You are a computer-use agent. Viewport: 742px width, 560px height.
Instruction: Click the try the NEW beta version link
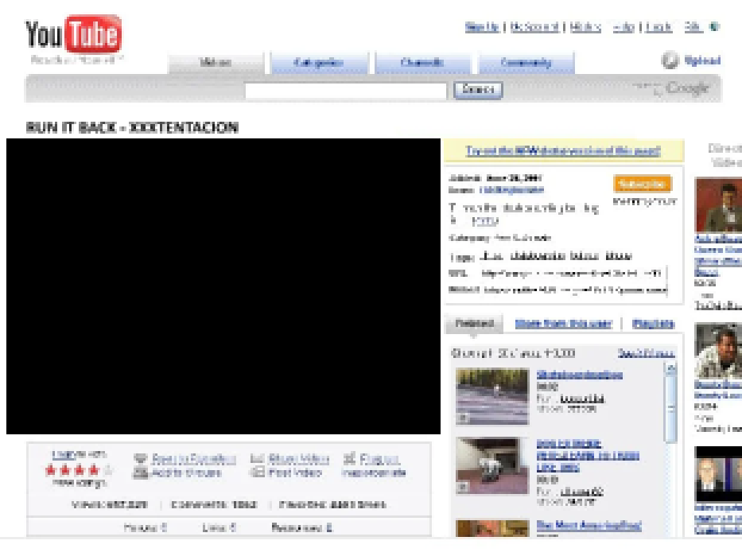(563, 151)
